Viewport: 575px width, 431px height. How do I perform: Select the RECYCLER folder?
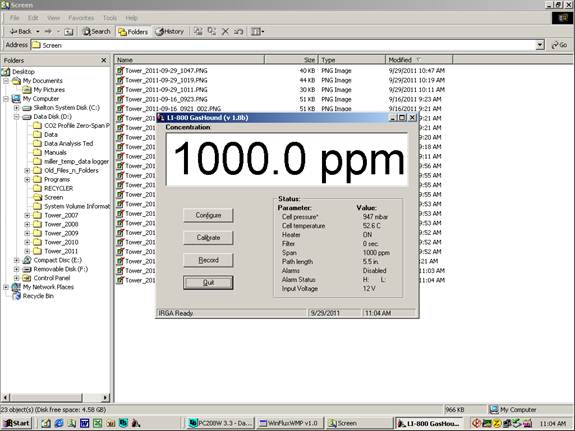(58, 189)
